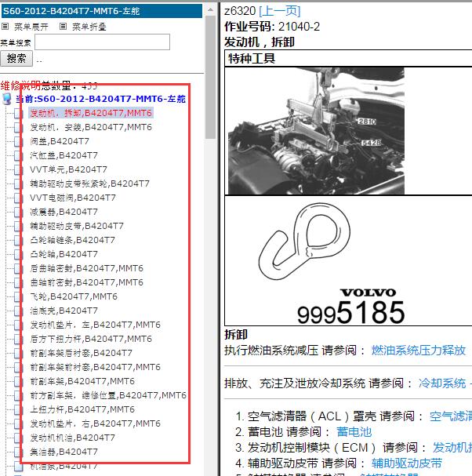This screenshot has height=476, width=472.
Task: Open 阀盖,B4204T7 tree item
Action: [x=60, y=141]
